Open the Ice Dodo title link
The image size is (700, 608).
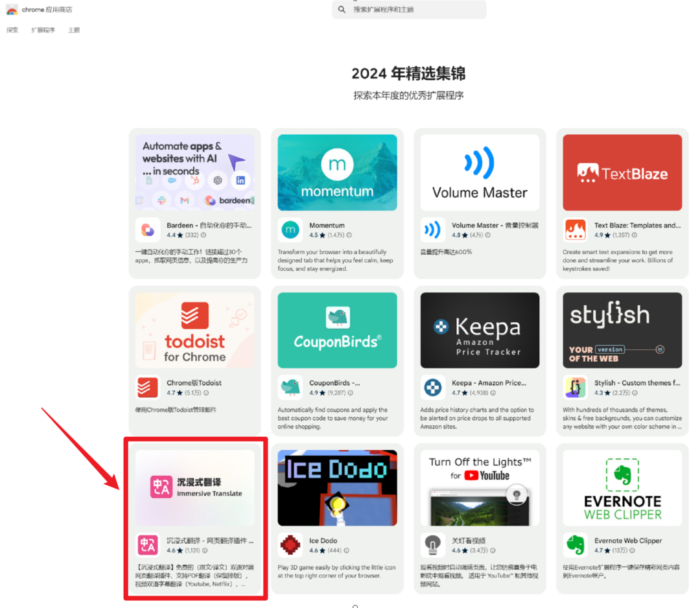tap(323, 541)
